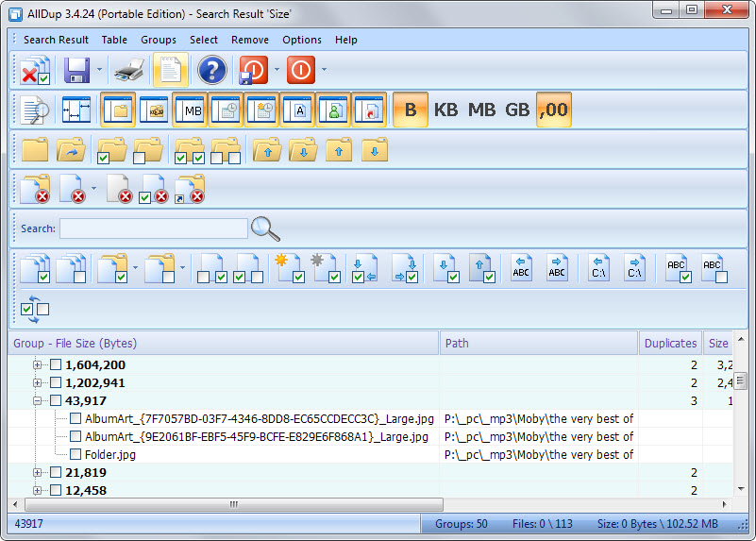
Task: Click the blue up-arrow open folder icon
Action: click(x=267, y=150)
